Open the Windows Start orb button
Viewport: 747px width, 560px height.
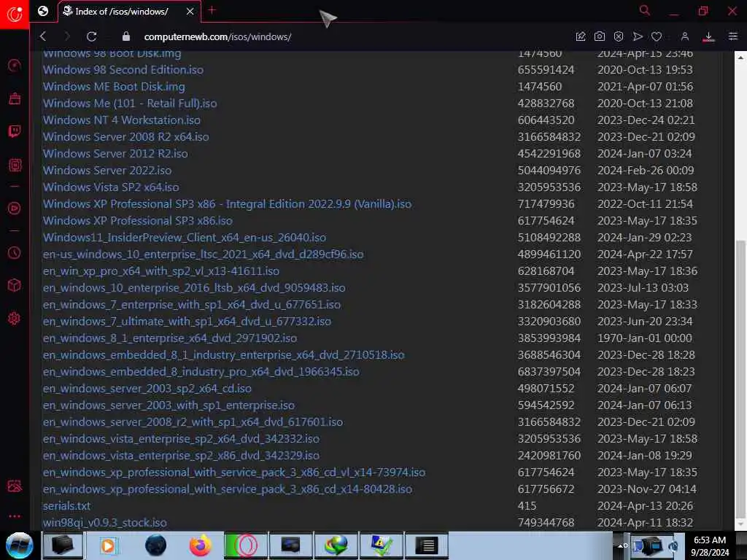click(19, 545)
